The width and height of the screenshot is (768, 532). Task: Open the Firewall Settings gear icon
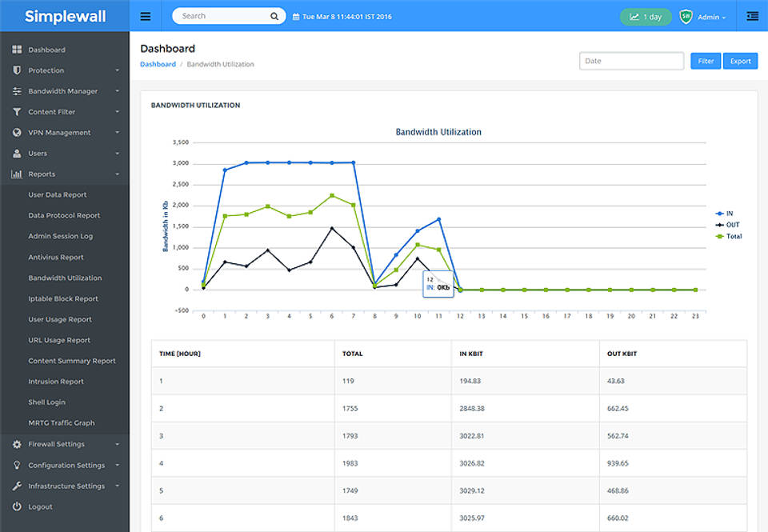tap(18, 444)
